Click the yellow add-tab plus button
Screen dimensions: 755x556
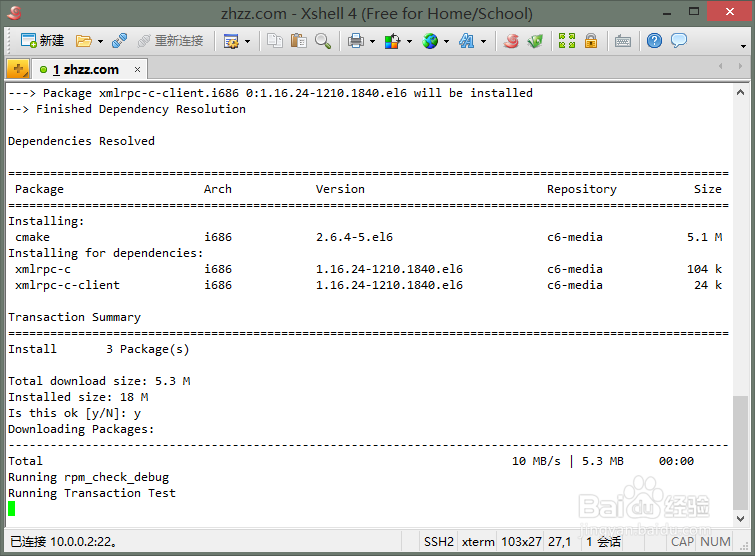pyautogui.click(x=18, y=69)
